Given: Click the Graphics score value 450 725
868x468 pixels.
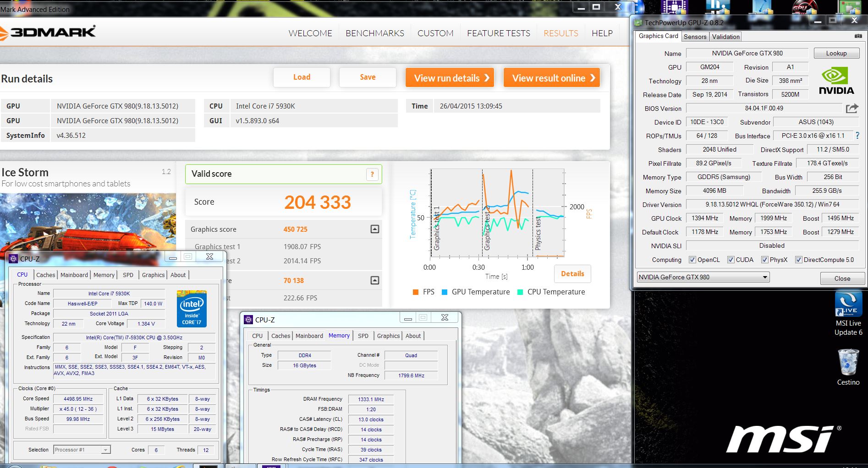Looking at the screenshot, I should [295, 229].
